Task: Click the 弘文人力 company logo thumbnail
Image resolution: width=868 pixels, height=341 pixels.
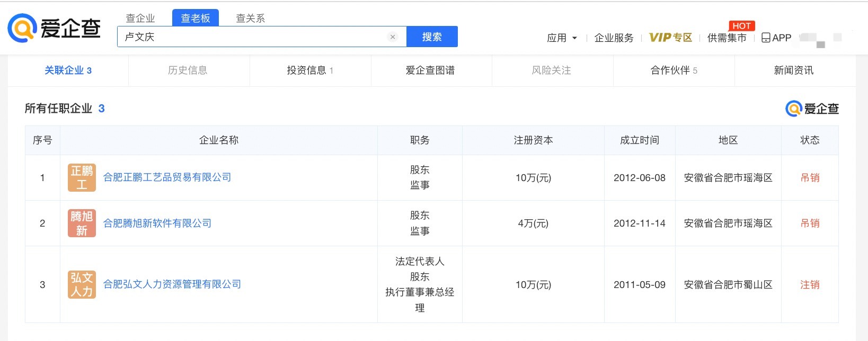Action: 82,284
